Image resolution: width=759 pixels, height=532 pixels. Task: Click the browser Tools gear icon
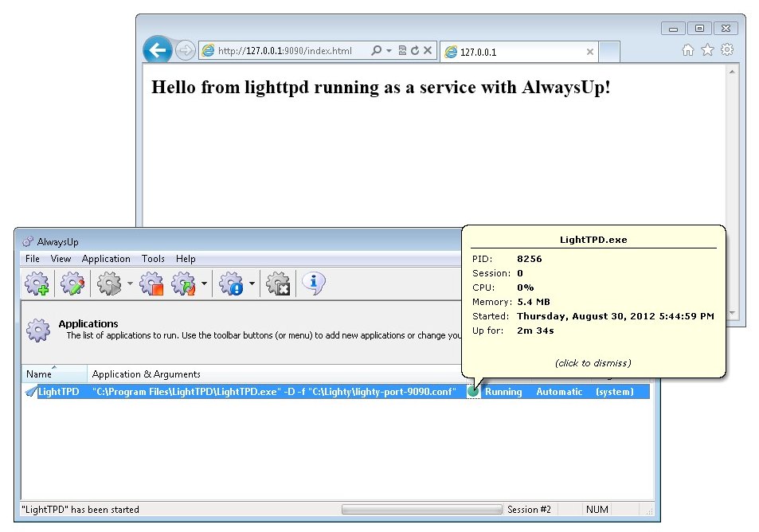pyautogui.click(x=727, y=50)
